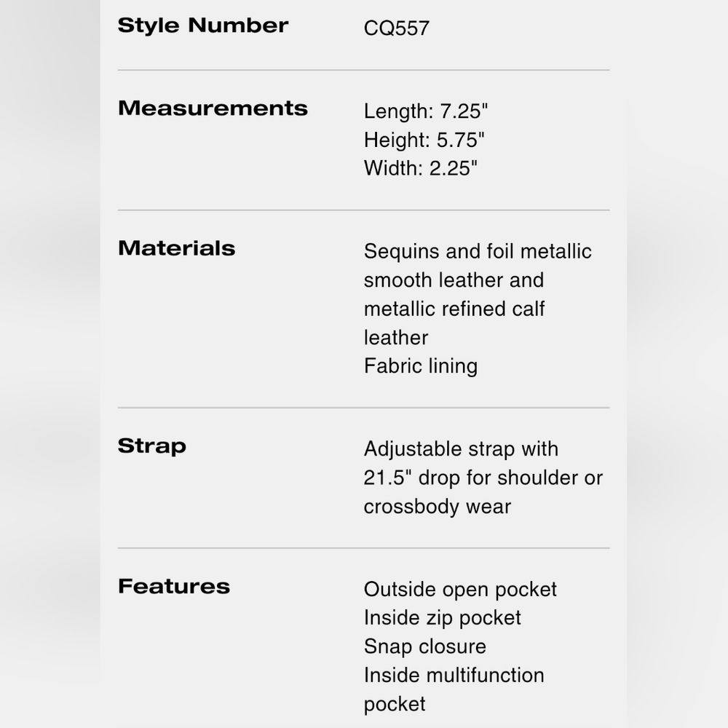Select the CQ557 style number text
Image resolution: width=728 pixels, height=728 pixels.
pyautogui.click(x=397, y=28)
